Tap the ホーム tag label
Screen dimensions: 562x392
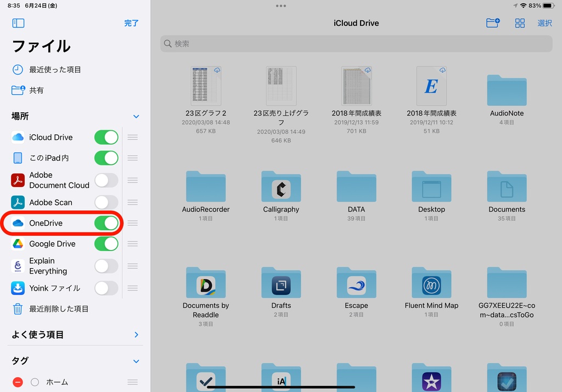click(x=57, y=382)
